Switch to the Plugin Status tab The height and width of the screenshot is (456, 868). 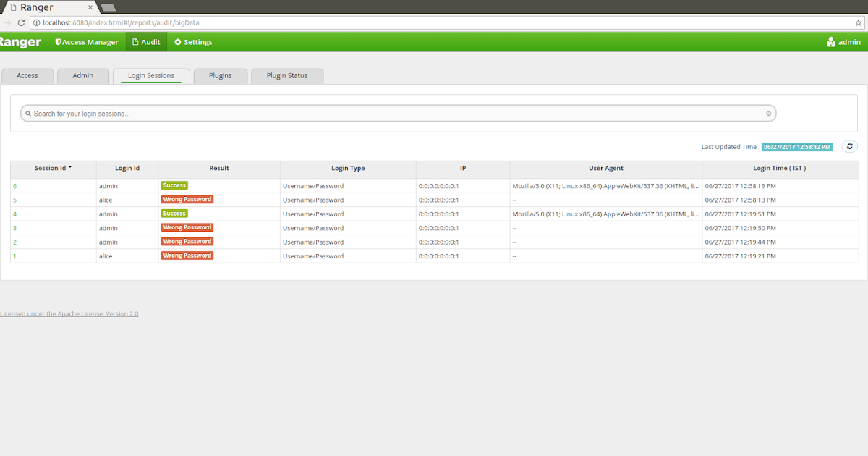pos(287,75)
